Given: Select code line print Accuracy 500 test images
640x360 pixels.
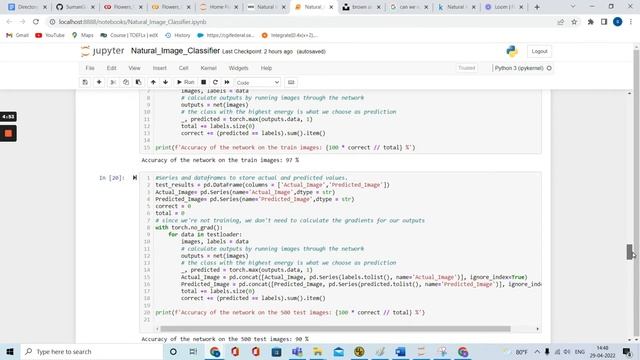Looking at the screenshot, I should [290, 313].
